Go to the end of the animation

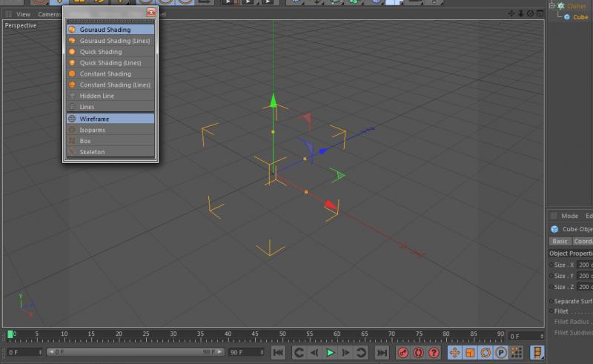382,353
